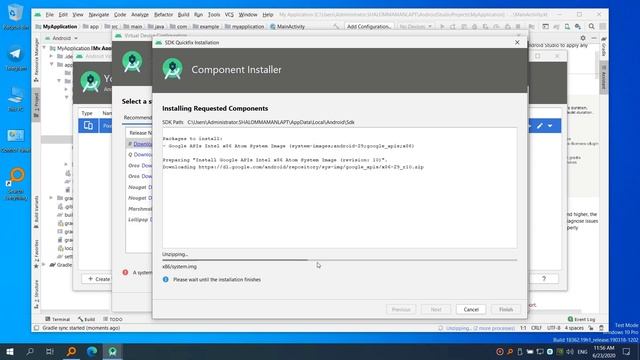Click the edit pencil icon in AVD row
Image resolution: width=640 pixels, height=360 pixels.
[540, 126]
